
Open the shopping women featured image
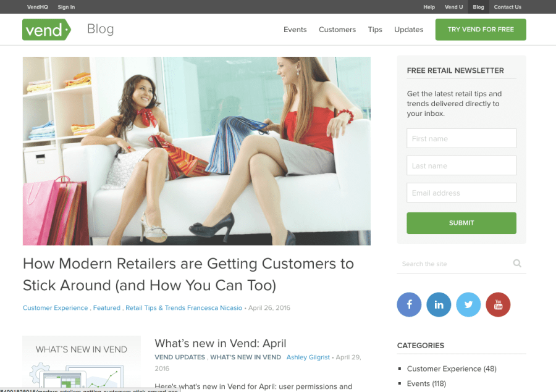[x=196, y=151]
